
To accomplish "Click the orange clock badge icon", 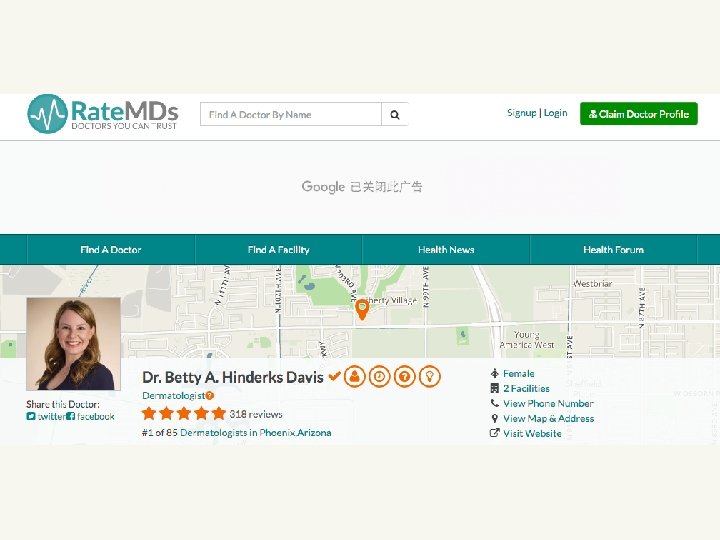I will tap(379, 377).
